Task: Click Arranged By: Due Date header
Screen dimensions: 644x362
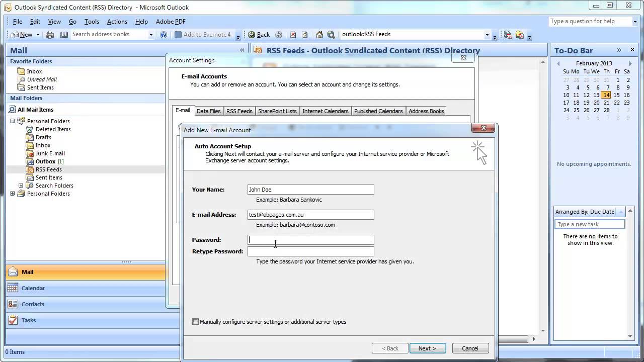Action: pyautogui.click(x=585, y=212)
